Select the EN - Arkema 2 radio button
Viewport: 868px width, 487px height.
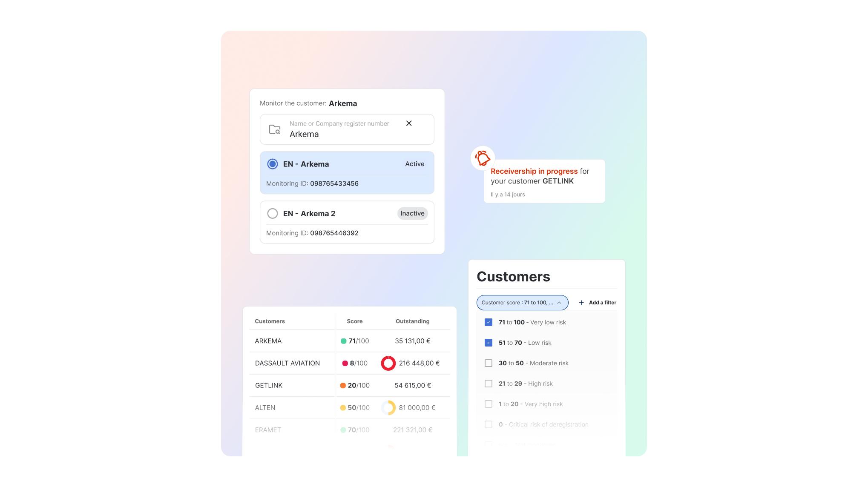coord(273,213)
